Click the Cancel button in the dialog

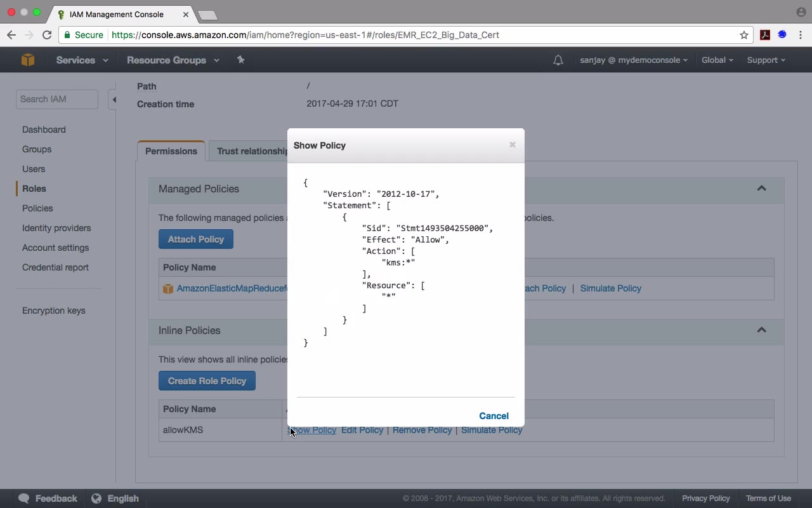494,416
